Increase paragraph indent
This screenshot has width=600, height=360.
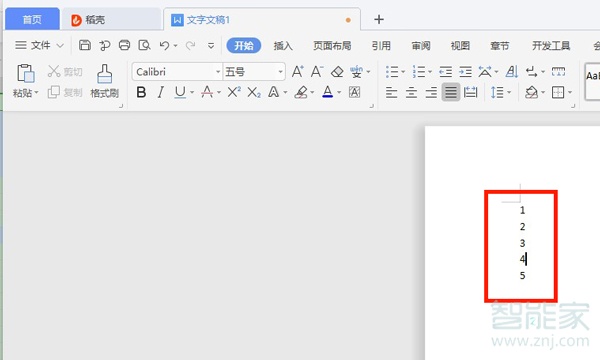click(465, 72)
